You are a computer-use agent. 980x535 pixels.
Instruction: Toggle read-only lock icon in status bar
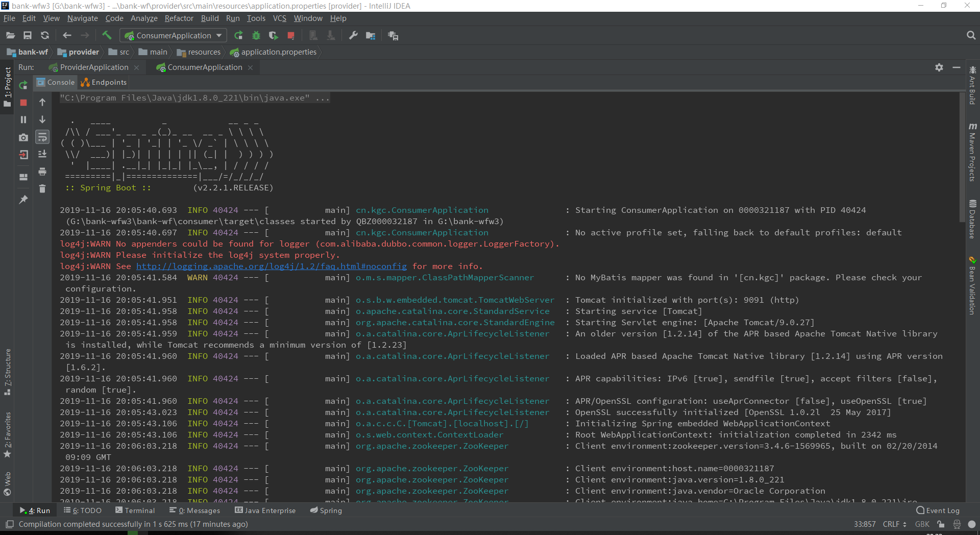click(941, 524)
